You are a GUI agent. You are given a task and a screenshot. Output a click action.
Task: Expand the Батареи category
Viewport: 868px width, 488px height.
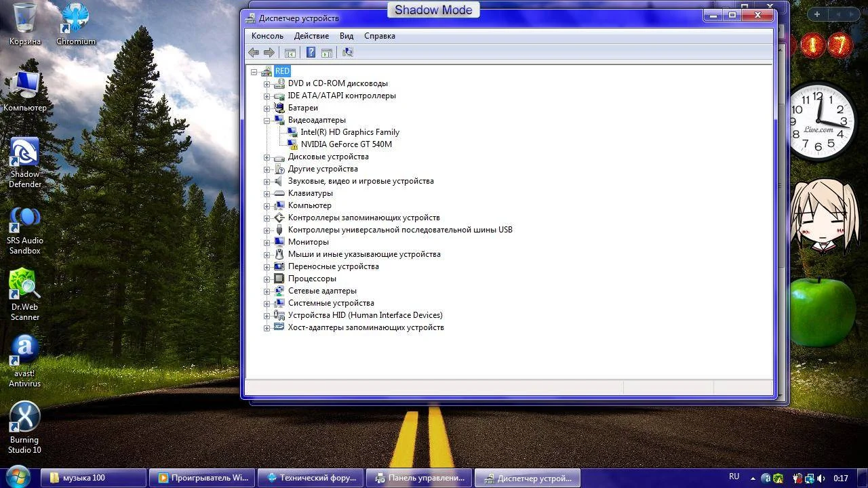267,108
